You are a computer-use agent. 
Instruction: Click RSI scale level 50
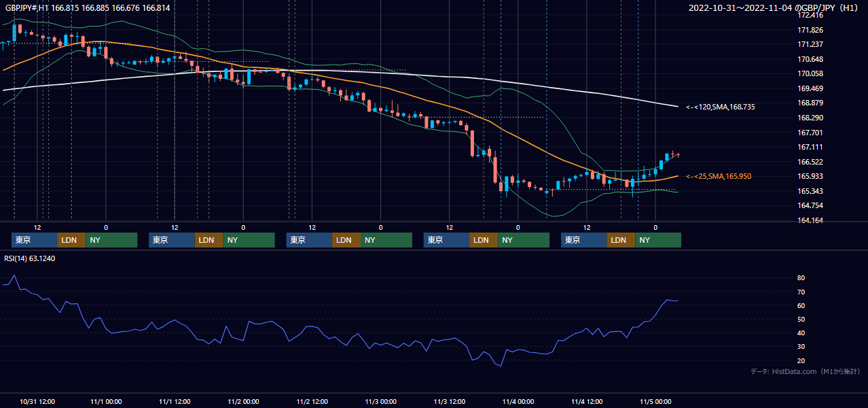(x=801, y=319)
